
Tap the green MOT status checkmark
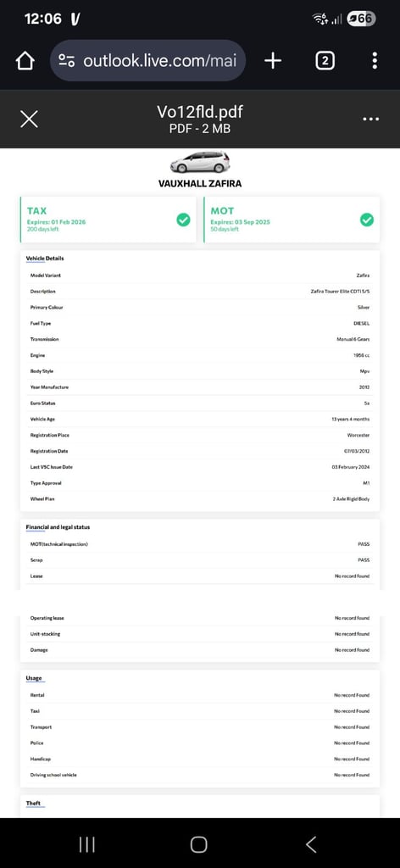pyautogui.click(x=367, y=220)
